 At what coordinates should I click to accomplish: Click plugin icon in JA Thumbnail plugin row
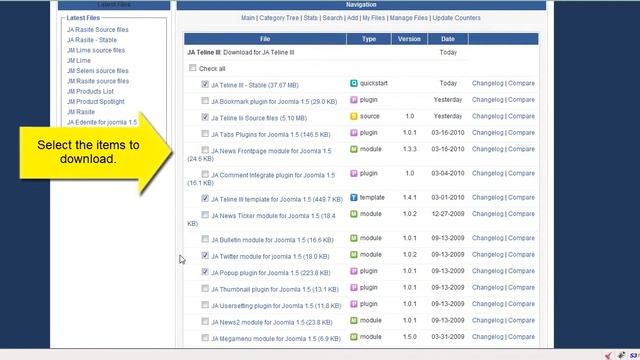coord(354,288)
